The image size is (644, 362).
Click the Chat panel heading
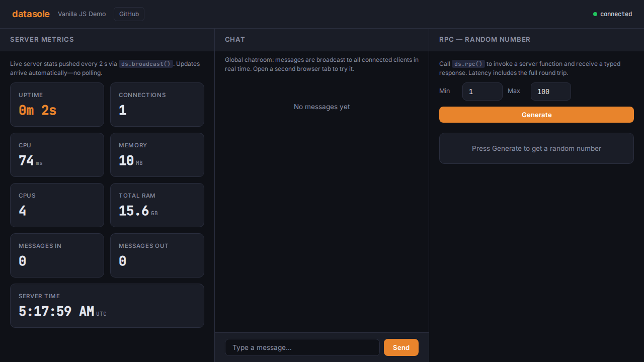pyautogui.click(x=235, y=39)
